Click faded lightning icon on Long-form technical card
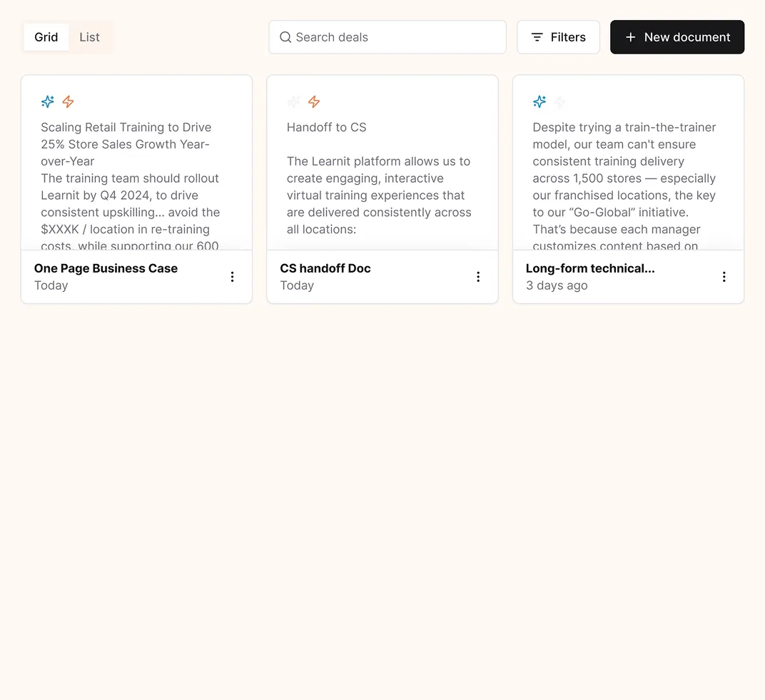The width and height of the screenshot is (765, 700). click(x=560, y=101)
